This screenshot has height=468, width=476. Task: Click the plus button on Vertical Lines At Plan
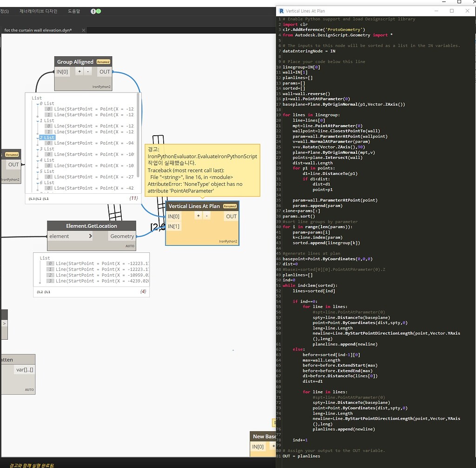(199, 216)
